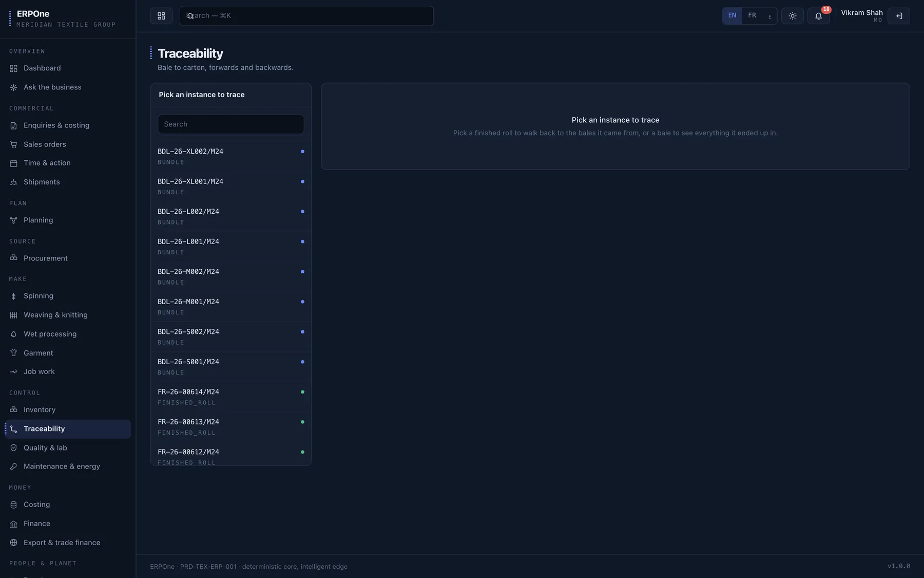The width and height of the screenshot is (924, 578).
Task: Click the Quality & lab shield icon
Action: [13, 448]
